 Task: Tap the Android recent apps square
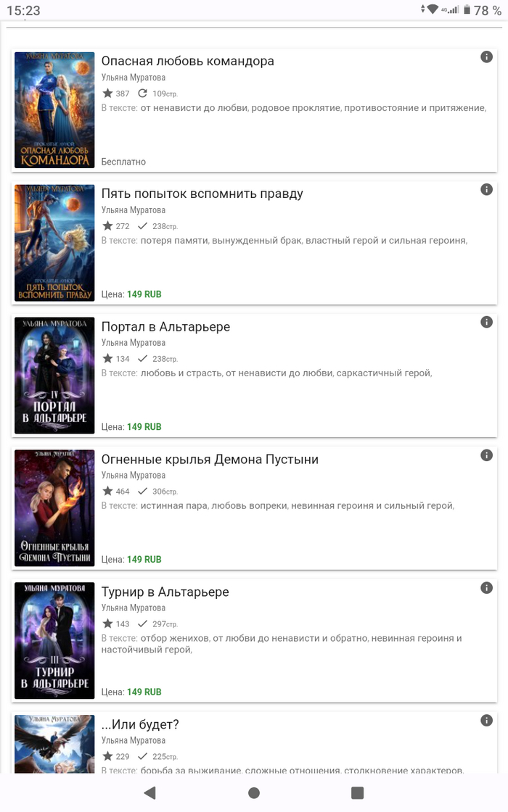click(358, 793)
